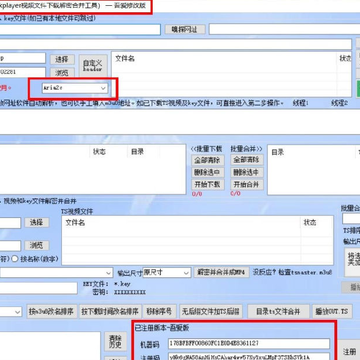The height and width of the screenshot is (360, 360).
Task: Click the 播放OUT.TS button
Action: 332,312
